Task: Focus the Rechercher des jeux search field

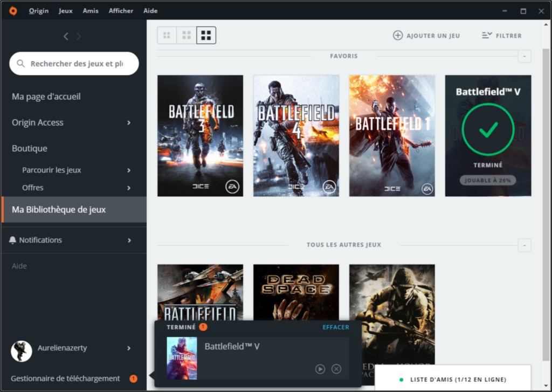Action: (74, 64)
